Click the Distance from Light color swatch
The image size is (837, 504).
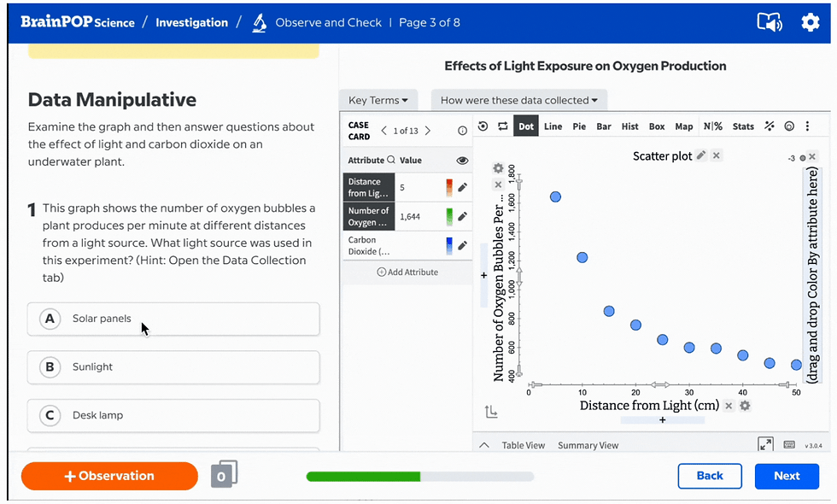tap(449, 187)
